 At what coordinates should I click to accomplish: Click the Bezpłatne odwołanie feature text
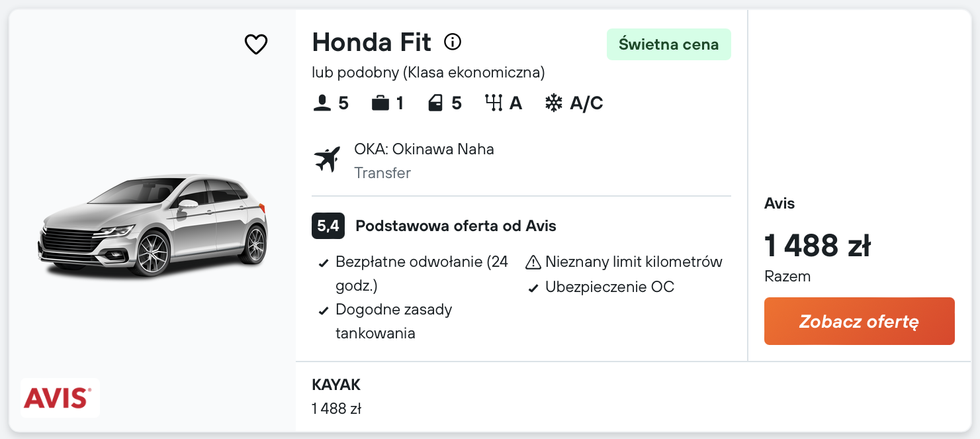(x=422, y=262)
